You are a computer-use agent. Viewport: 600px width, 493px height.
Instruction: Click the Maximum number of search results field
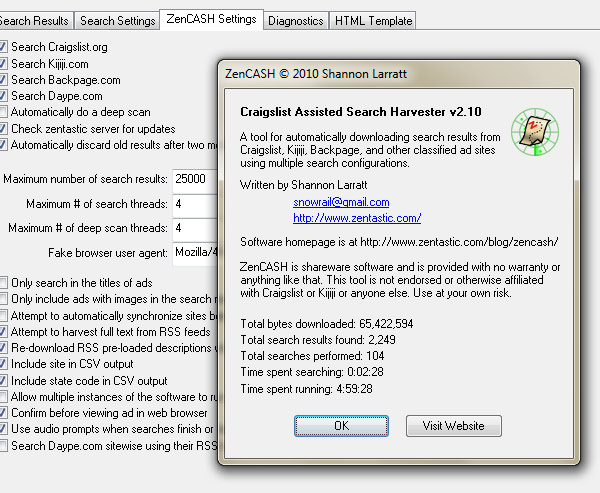[195, 180]
